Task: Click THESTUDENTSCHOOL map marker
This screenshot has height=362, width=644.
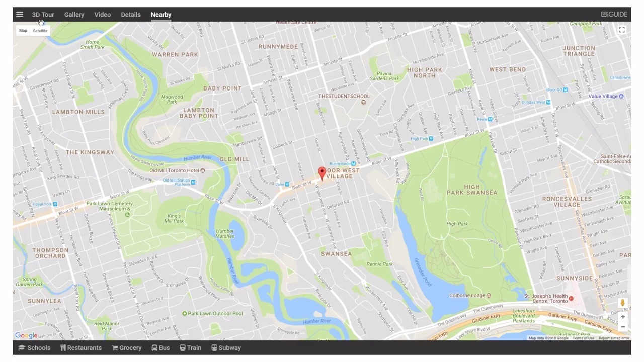Action: click(363, 102)
